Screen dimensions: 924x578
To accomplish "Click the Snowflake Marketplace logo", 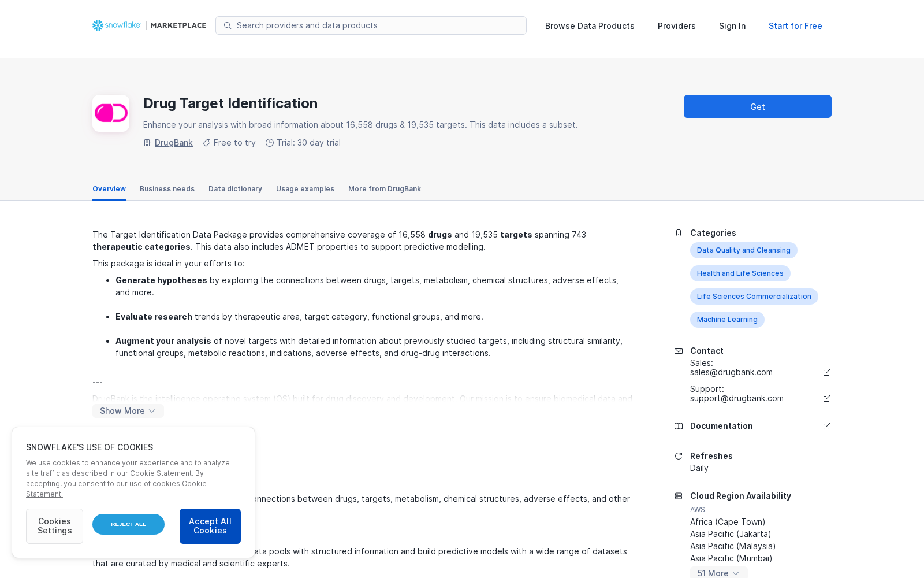I will 149,25.
